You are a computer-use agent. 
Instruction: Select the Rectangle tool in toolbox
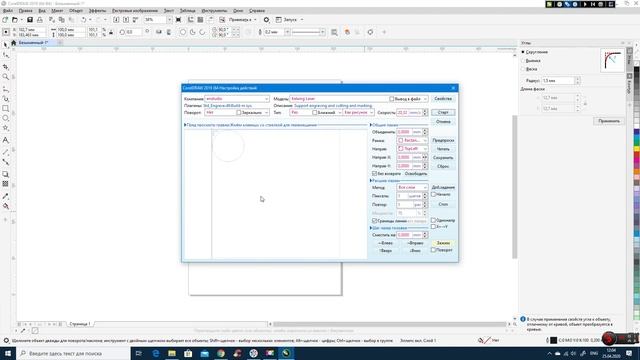(x=6, y=109)
